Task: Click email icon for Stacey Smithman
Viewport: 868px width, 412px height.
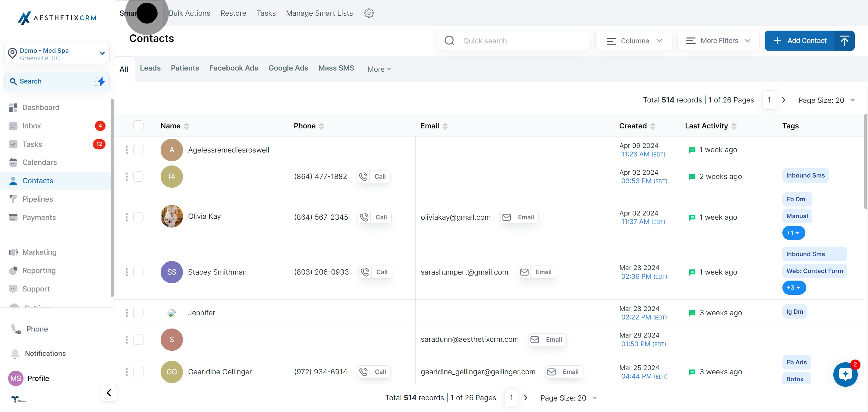Action: (524, 272)
